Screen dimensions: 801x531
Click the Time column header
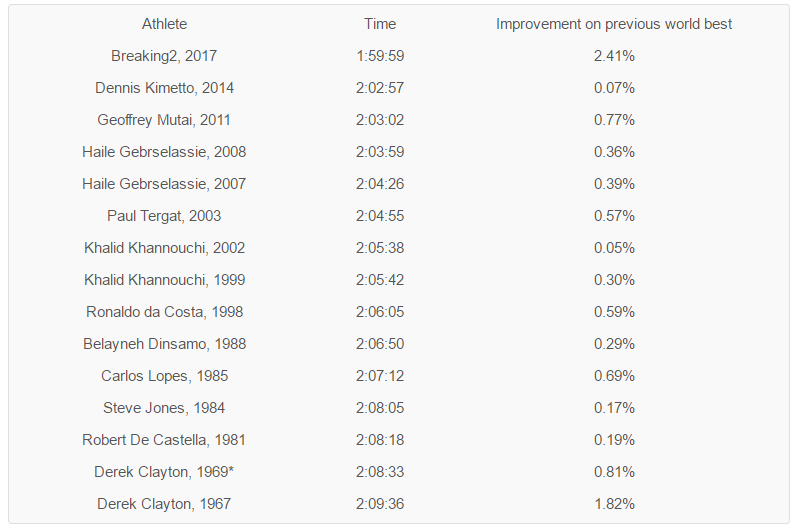point(380,24)
